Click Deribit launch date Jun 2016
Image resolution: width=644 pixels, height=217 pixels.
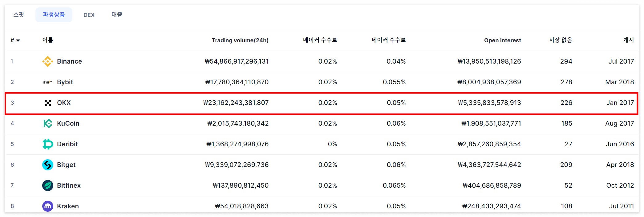pyautogui.click(x=620, y=144)
